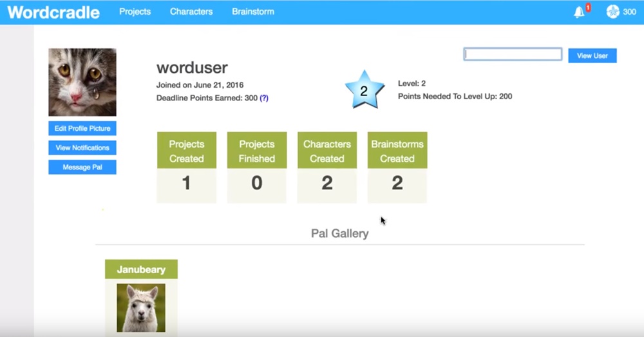
Task: Go to the Brainstorm tab
Action: click(x=252, y=12)
